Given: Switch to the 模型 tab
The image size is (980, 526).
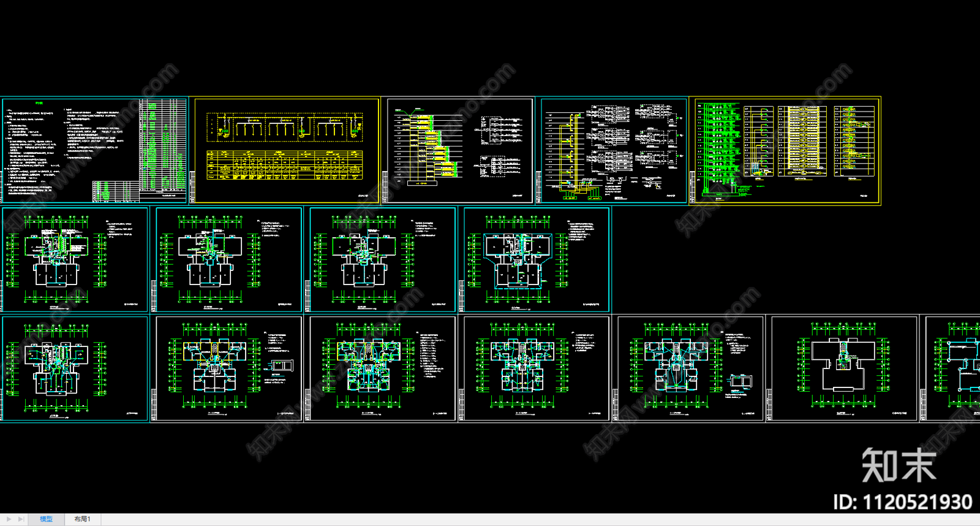Looking at the screenshot, I should (x=46, y=519).
